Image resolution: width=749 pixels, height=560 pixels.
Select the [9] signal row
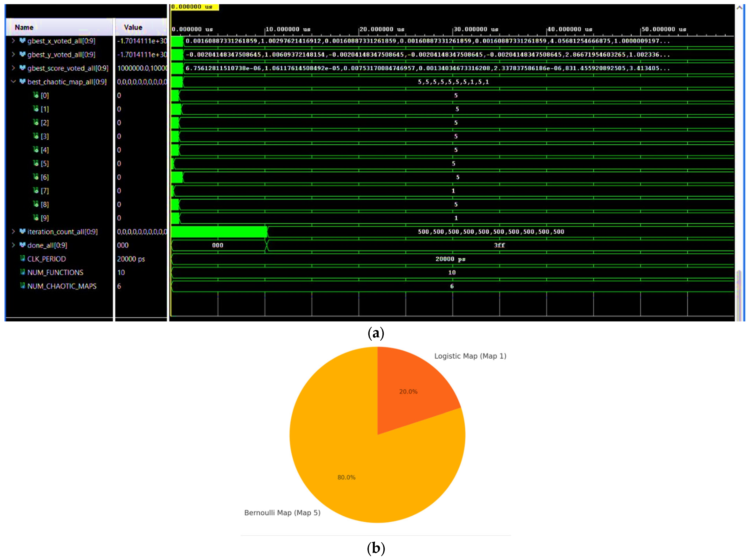coord(45,218)
